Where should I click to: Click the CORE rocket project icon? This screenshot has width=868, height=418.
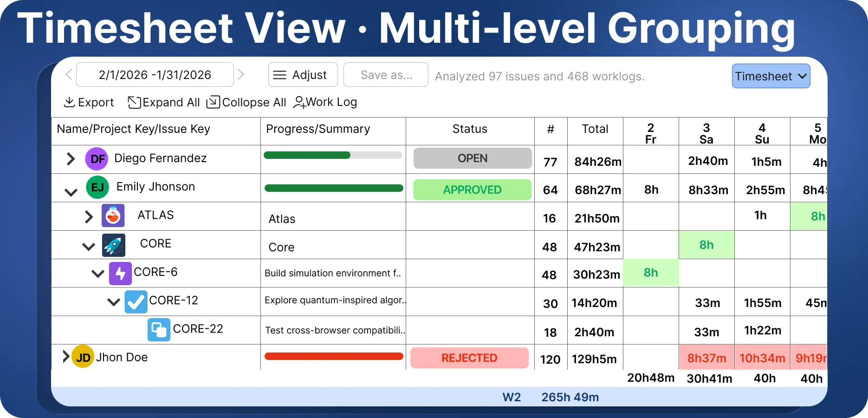point(114,245)
